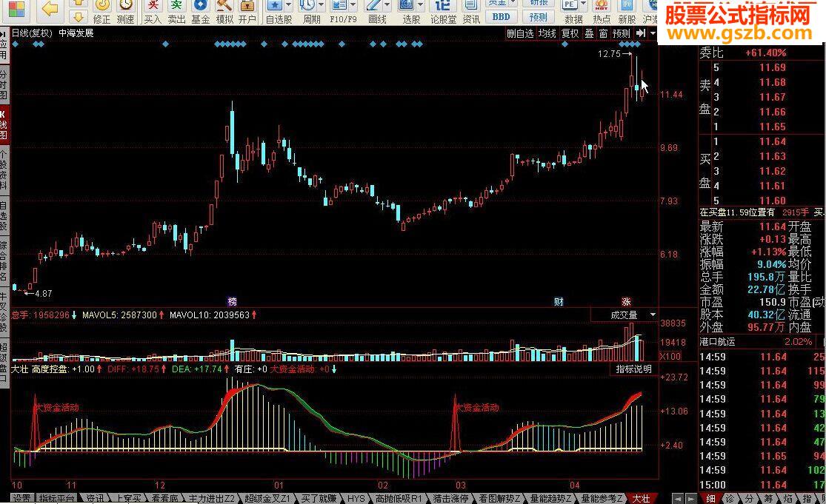Image resolution: width=826 pixels, height=504 pixels.
Task: Click the 港口航运 sector link
Action: [x=717, y=342]
